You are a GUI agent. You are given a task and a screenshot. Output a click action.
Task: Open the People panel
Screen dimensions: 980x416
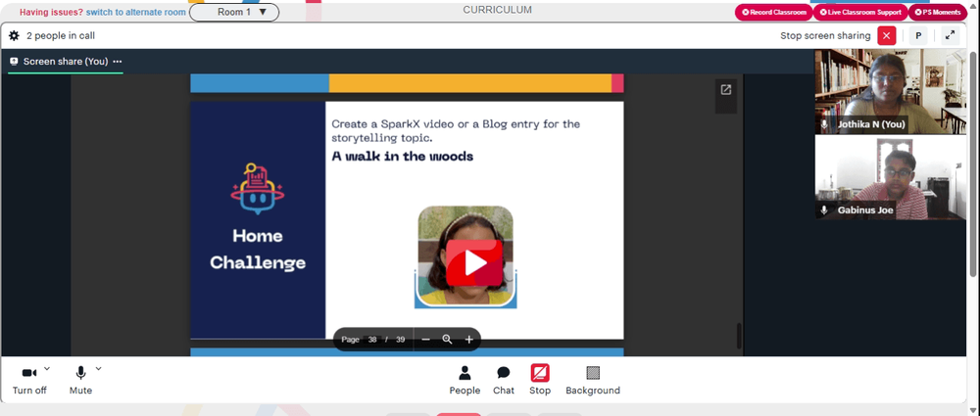(465, 381)
